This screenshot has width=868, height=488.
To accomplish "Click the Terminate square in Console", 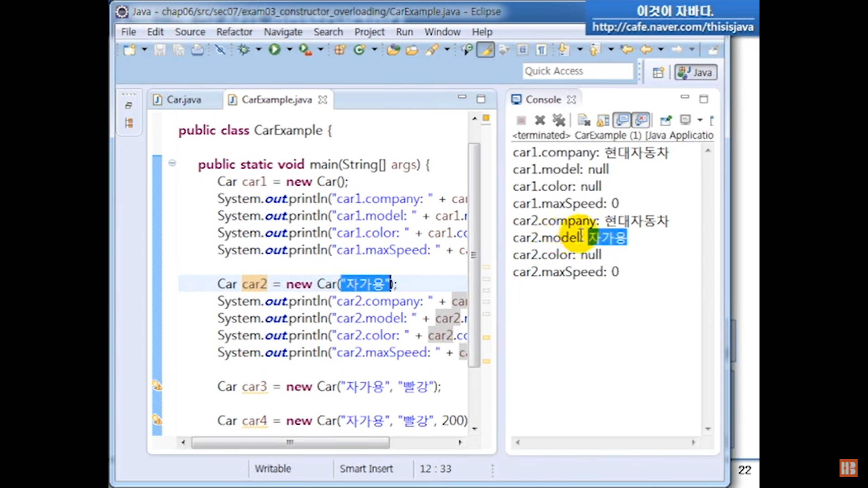I will (x=521, y=120).
